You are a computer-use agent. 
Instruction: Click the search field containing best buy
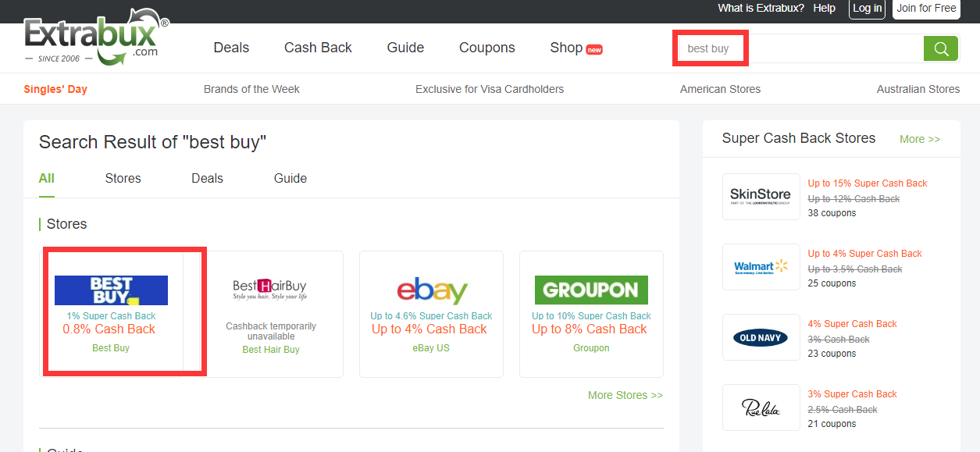click(796, 48)
